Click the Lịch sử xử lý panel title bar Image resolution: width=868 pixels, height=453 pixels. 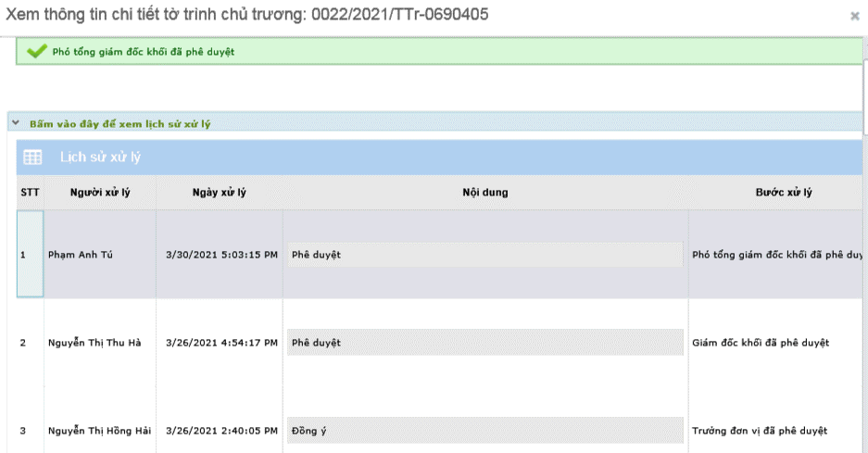(x=439, y=157)
